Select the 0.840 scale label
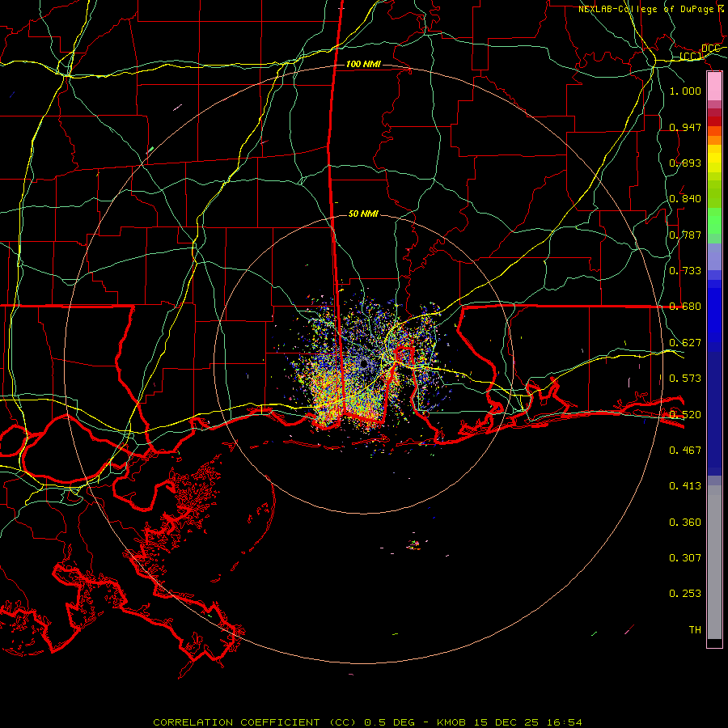 (685, 199)
